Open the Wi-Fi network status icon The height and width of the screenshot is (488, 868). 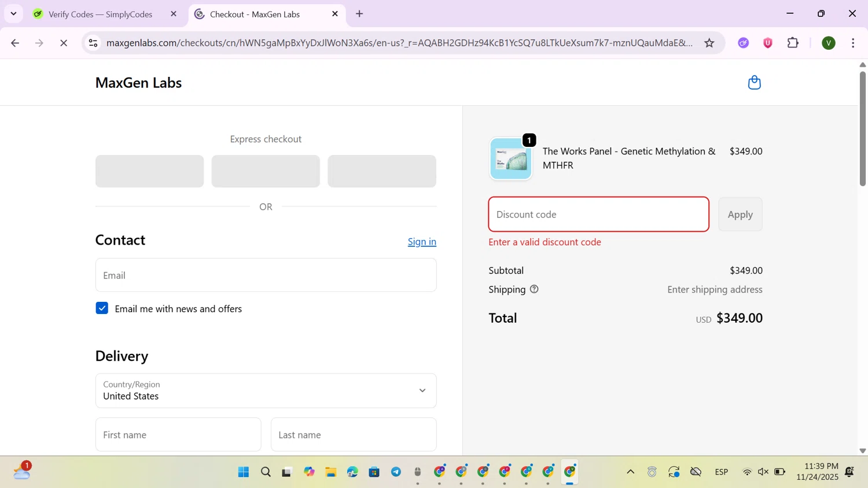(747, 472)
